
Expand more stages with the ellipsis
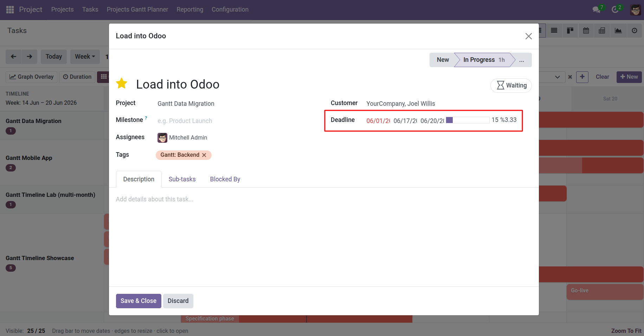(522, 60)
